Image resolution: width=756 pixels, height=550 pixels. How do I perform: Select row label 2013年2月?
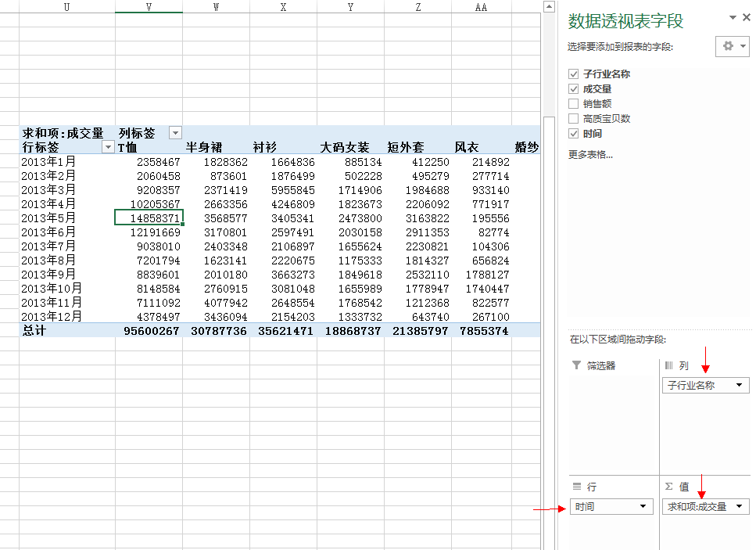click(x=67, y=175)
